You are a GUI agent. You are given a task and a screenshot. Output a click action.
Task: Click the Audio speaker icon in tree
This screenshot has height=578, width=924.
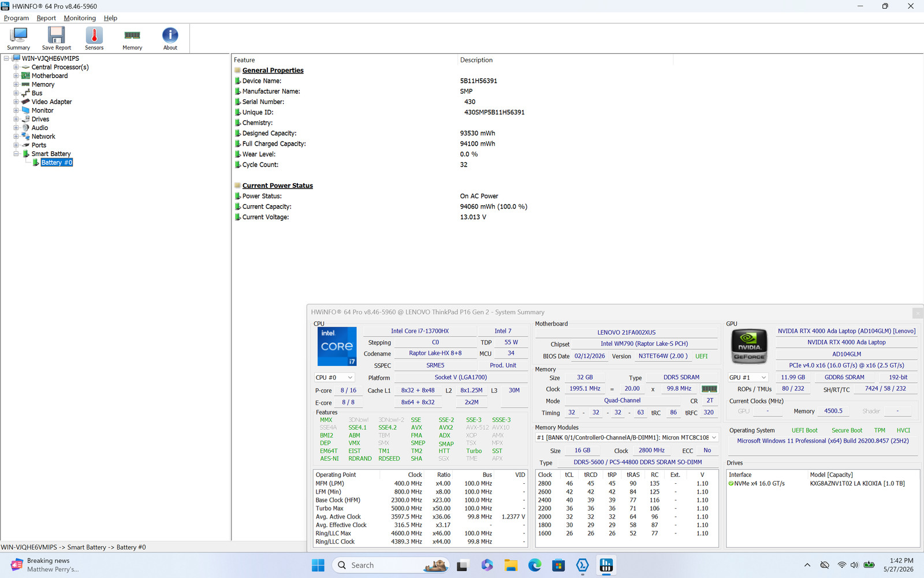coord(25,128)
